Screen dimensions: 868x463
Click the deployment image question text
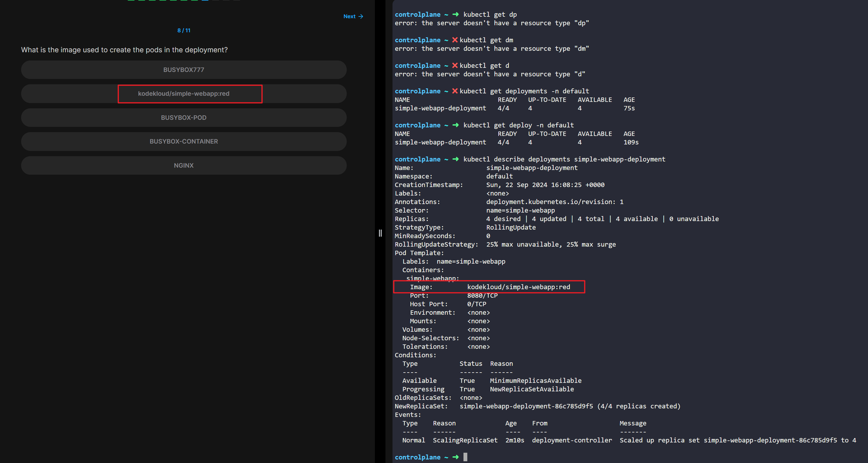pyautogui.click(x=124, y=50)
